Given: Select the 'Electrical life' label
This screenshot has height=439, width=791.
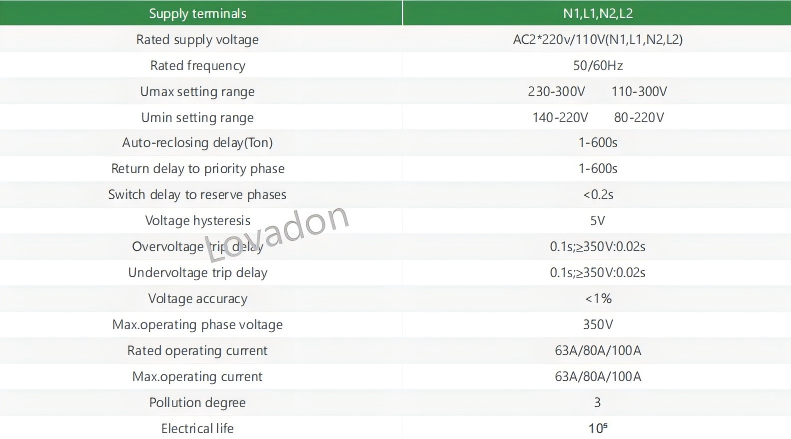Looking at the screenshot, I should 197,428.
